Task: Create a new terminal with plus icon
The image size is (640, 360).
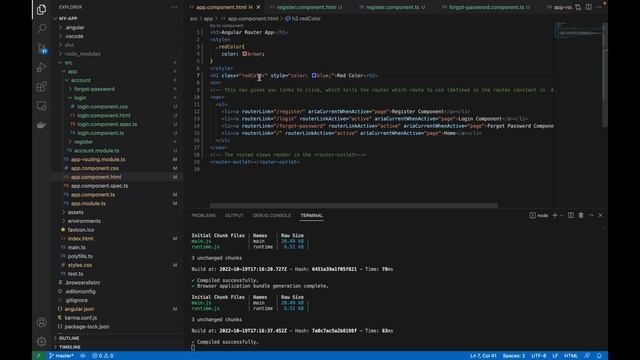Action: point(555,215)
